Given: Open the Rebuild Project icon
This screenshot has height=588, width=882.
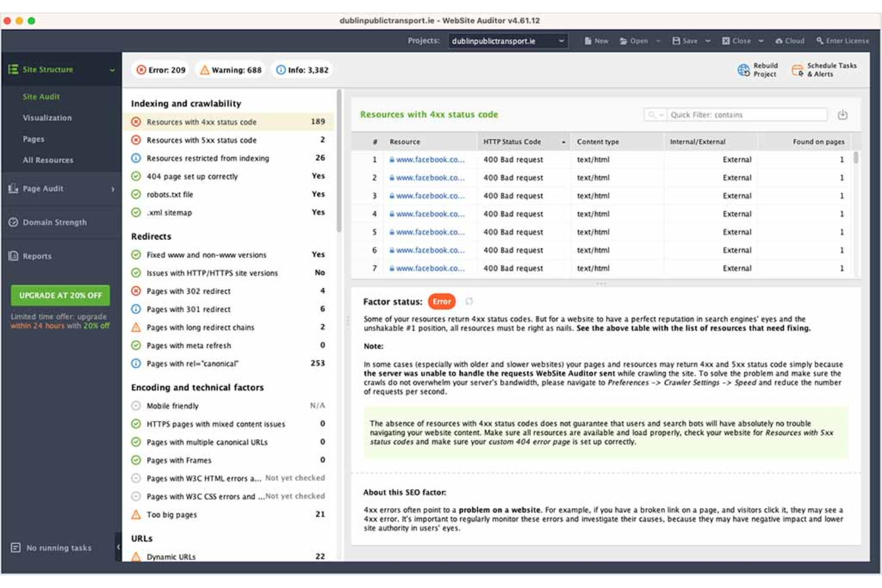Looking at the screenshot, I should 744,69.
